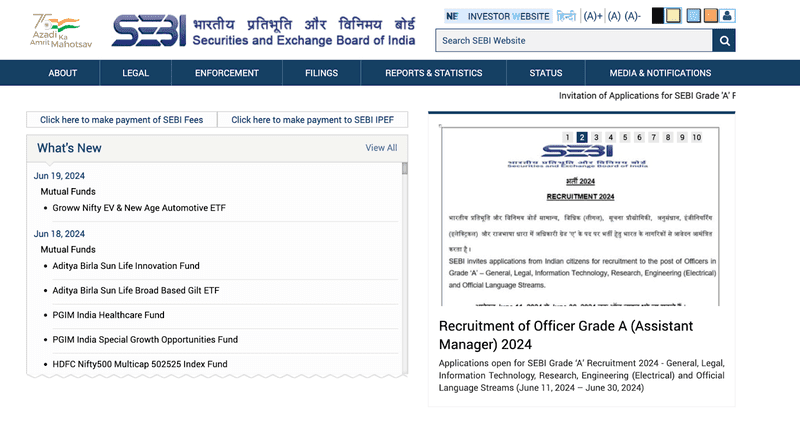Open the ENFORCEMENT menu
Viewport: 800px width, 423px height.
[227, 73]
